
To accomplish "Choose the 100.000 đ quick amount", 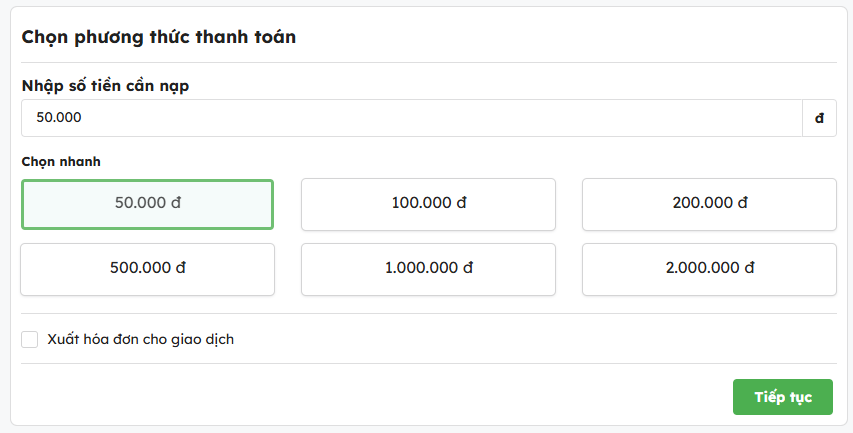I will coord(428,204).
